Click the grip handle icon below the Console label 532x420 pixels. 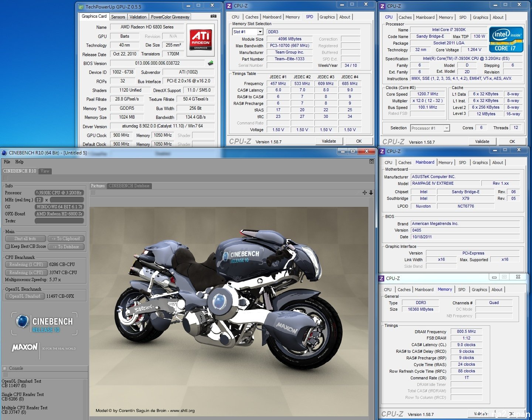[6, 375]
